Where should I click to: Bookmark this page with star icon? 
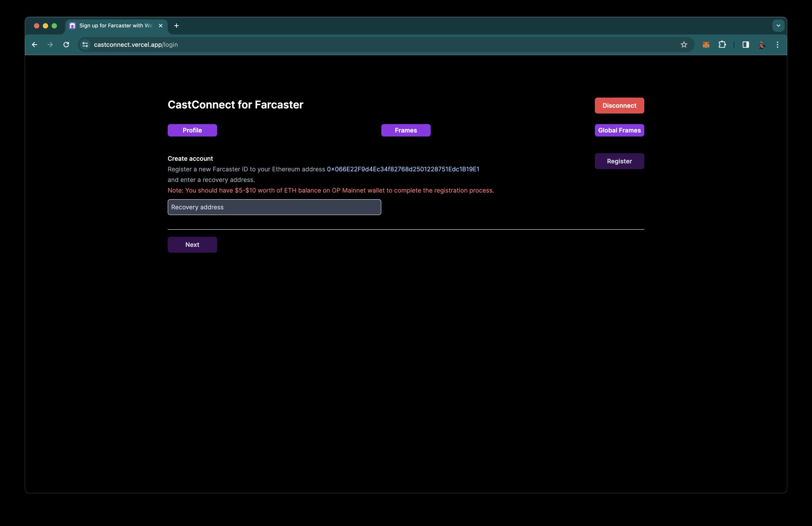(x=684, y=45)
